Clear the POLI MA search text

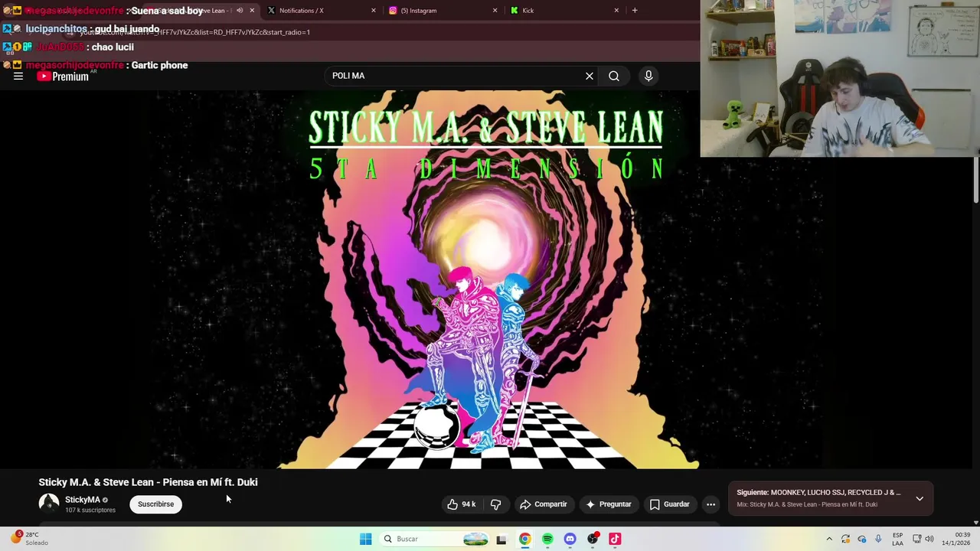point(589,76)
